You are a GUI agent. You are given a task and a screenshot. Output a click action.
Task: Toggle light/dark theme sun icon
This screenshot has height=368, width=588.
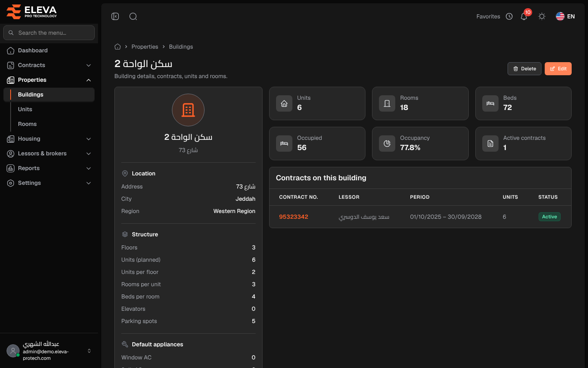click(542, 16)
